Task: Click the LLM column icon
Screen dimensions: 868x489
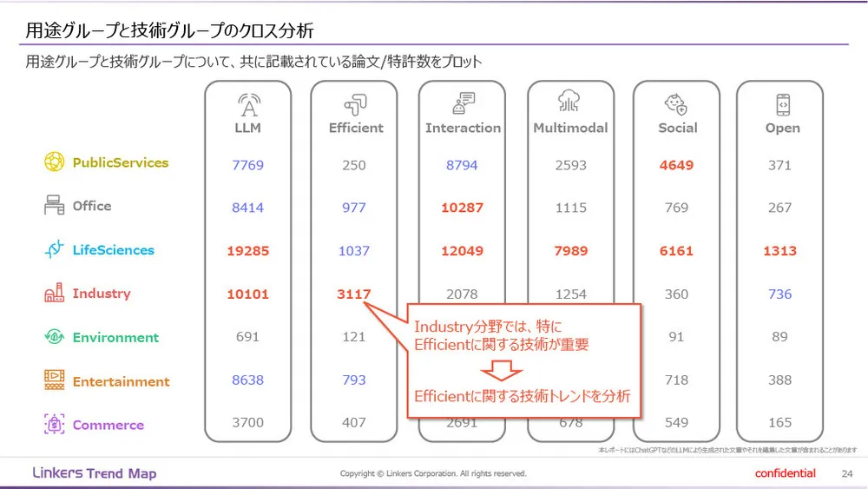Action: pyautogui.click(x=248, y=105)
